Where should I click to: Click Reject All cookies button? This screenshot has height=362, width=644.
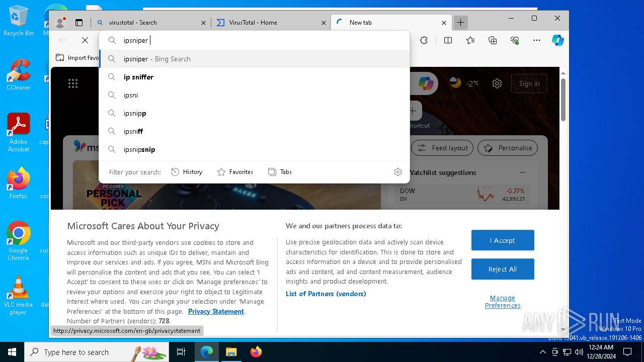[503, 269]
